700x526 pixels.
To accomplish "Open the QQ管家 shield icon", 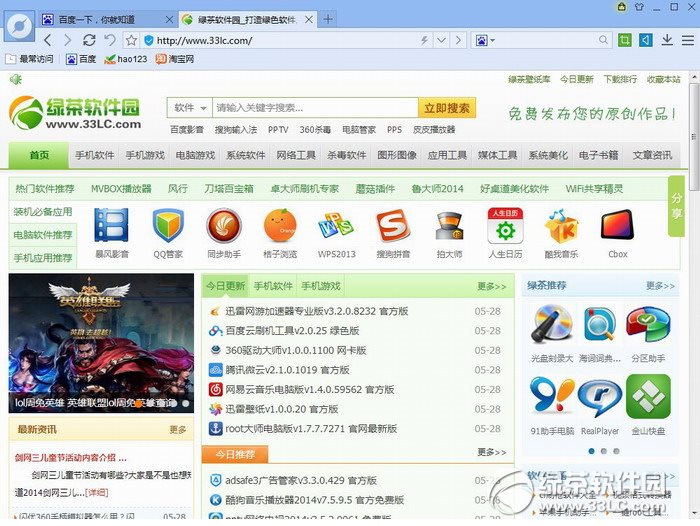I will (x=168, y=225).
